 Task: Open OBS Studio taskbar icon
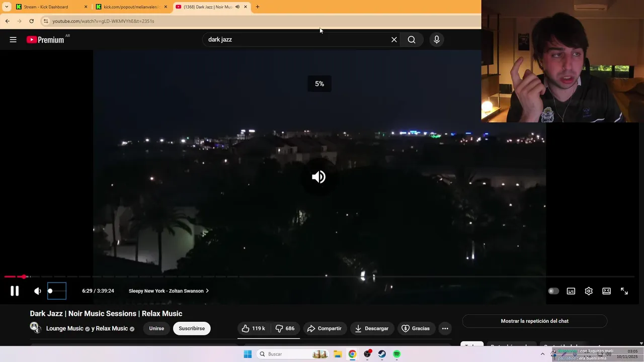tap(367, 354)
